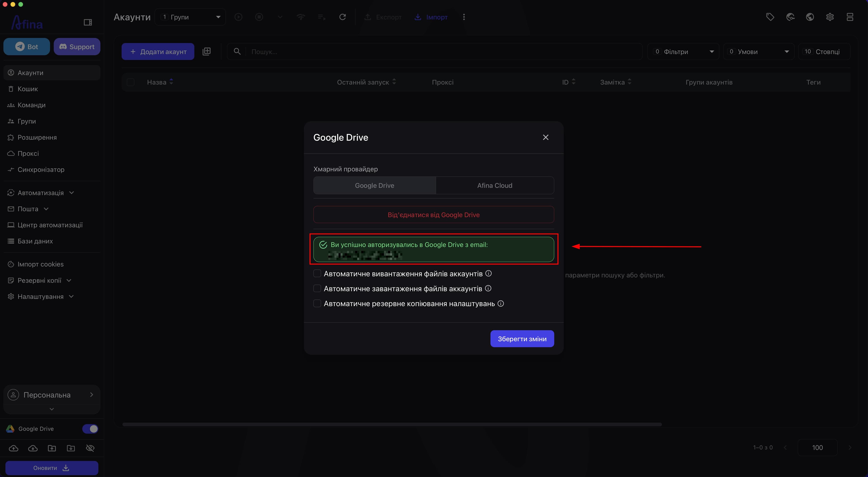
Task: Click the Google Drive logo in sidebar
Action: tap(10, 428)
